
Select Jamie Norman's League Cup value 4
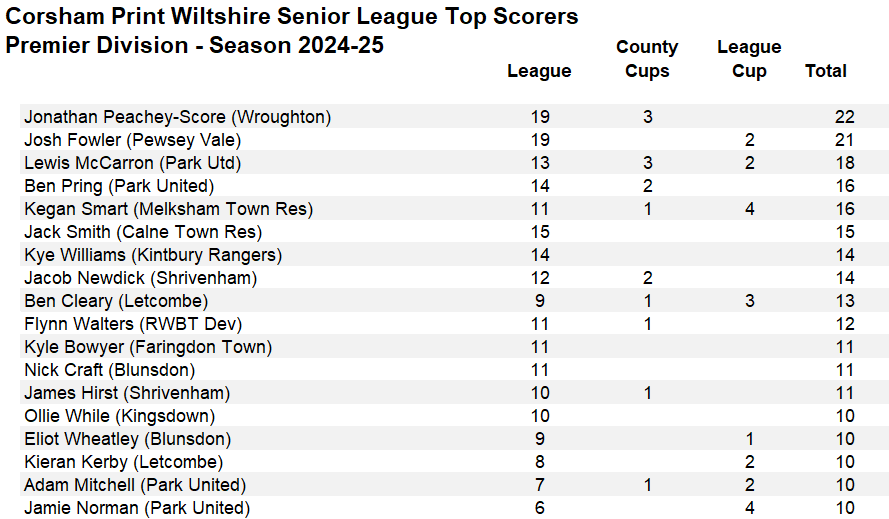click(x=749, y=508)
